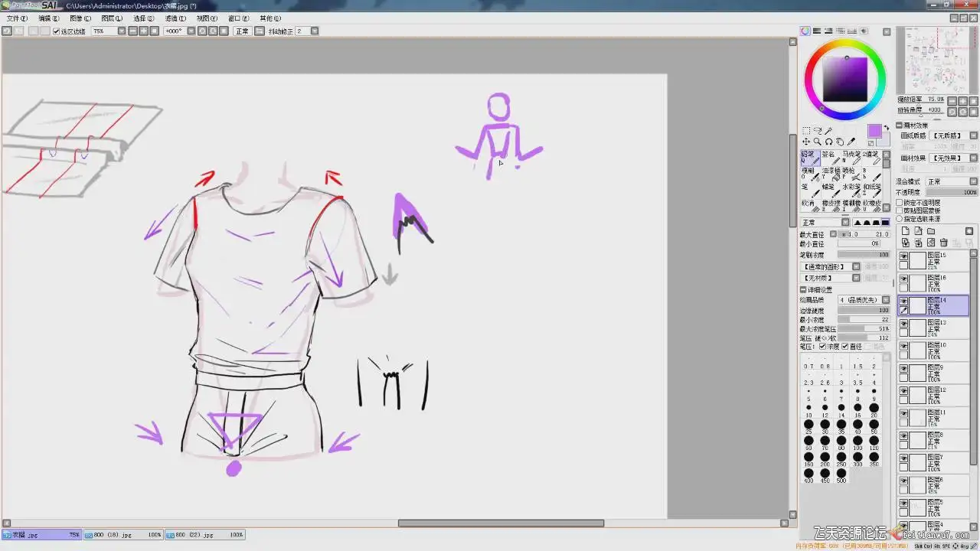The width and height of the screenshot is (980, 551).
Task: Switch to the 800 (18).jpg document tab
Action: click(x=122, y=535)
